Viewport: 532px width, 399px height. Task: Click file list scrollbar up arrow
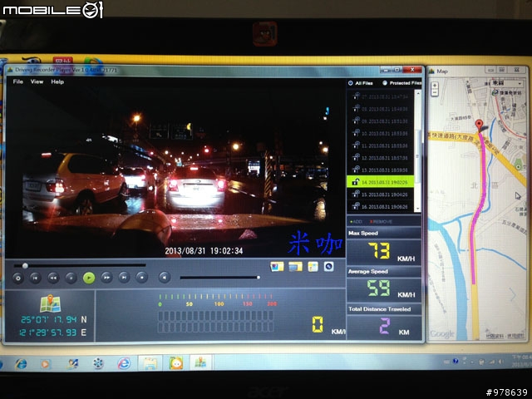point(418,93)
